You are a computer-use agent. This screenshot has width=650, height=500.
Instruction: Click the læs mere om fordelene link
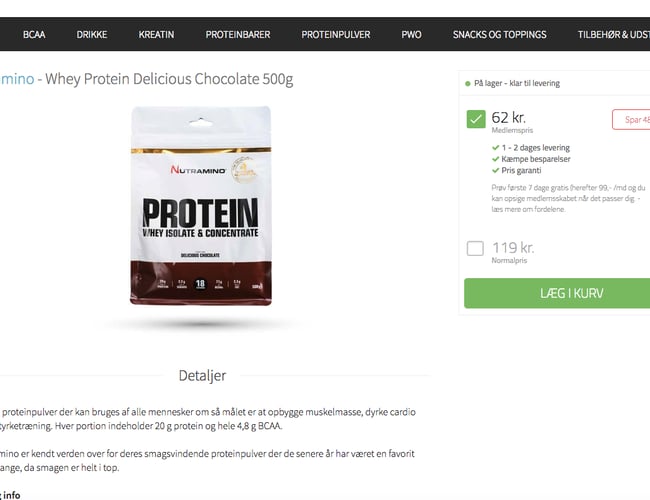coord(535,209)
